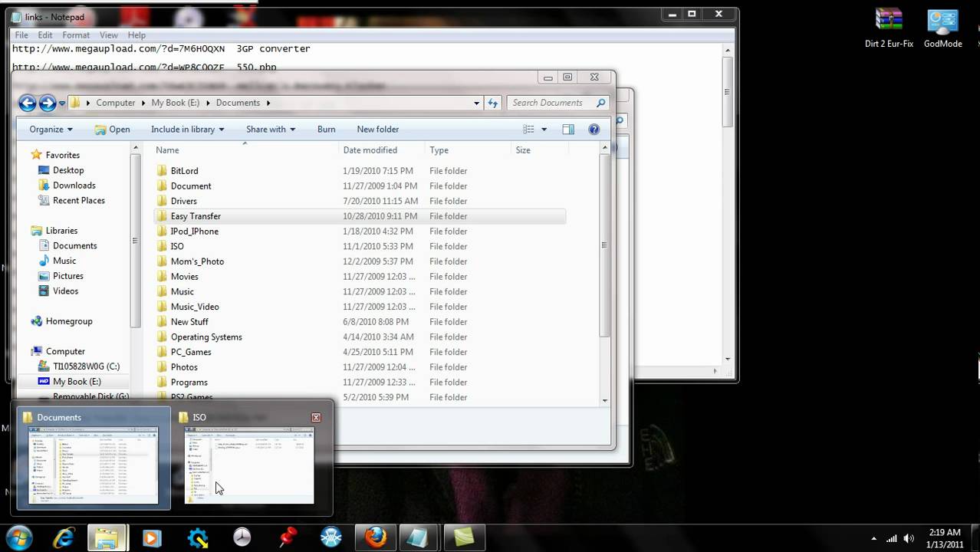Select the Music_Video folder
Image resolution: width=980 pixels, height=552 pixels.
coord(195,307)
